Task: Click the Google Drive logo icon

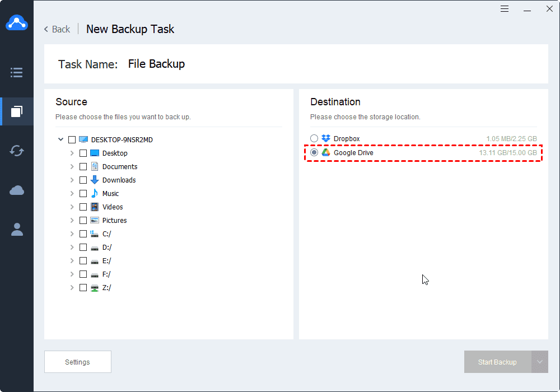Action: (326, 152)
